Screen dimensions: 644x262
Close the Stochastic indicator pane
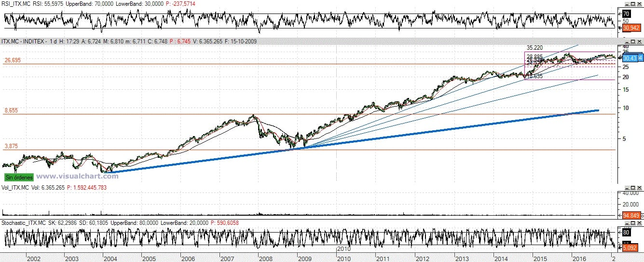(x=639, y=223)
